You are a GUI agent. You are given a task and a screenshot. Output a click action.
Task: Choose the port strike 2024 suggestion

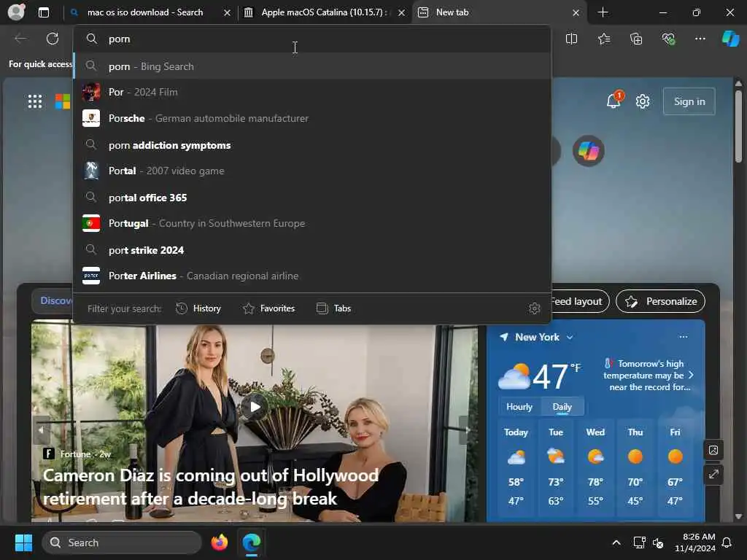312,249
